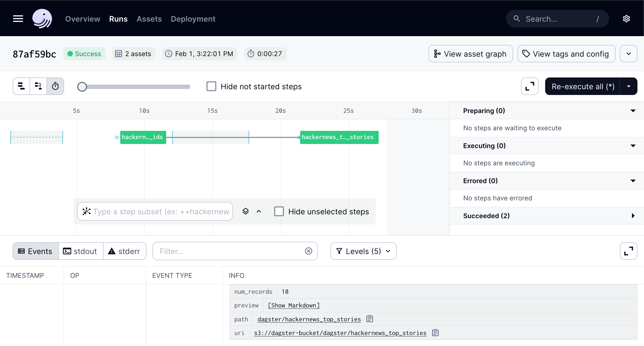Switch to flat Gantt view icon

click(21, 86)
